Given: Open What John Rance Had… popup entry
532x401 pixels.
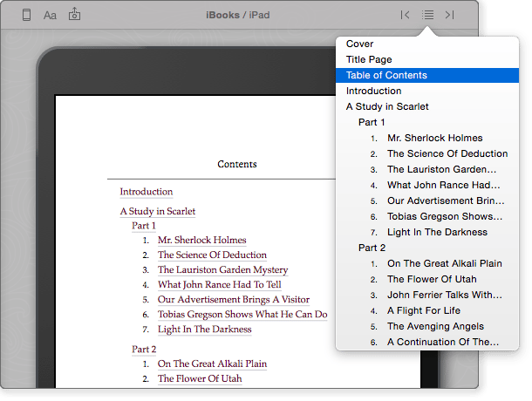Looking at the screenshot, I should pyautogui.click(x=427, y=185).
